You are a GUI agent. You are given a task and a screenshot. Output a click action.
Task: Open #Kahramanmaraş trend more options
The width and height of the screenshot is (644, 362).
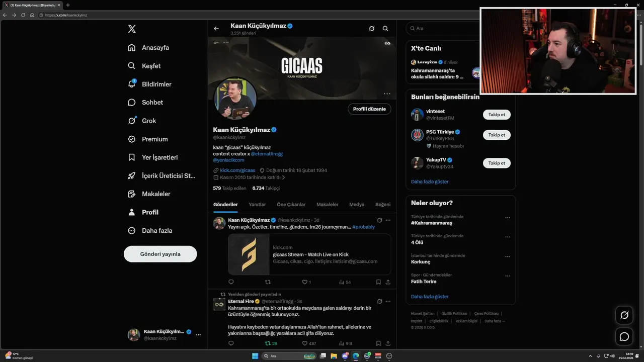point(507,218)
